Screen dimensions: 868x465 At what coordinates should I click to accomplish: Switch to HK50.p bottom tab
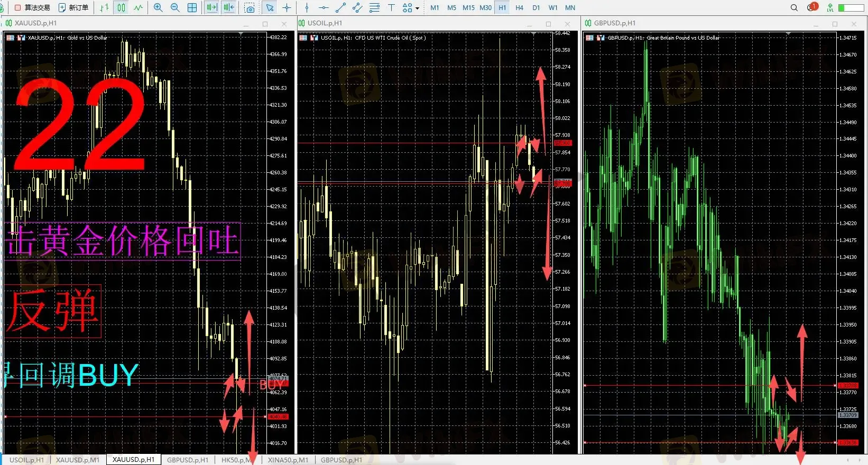click(236, 460)
